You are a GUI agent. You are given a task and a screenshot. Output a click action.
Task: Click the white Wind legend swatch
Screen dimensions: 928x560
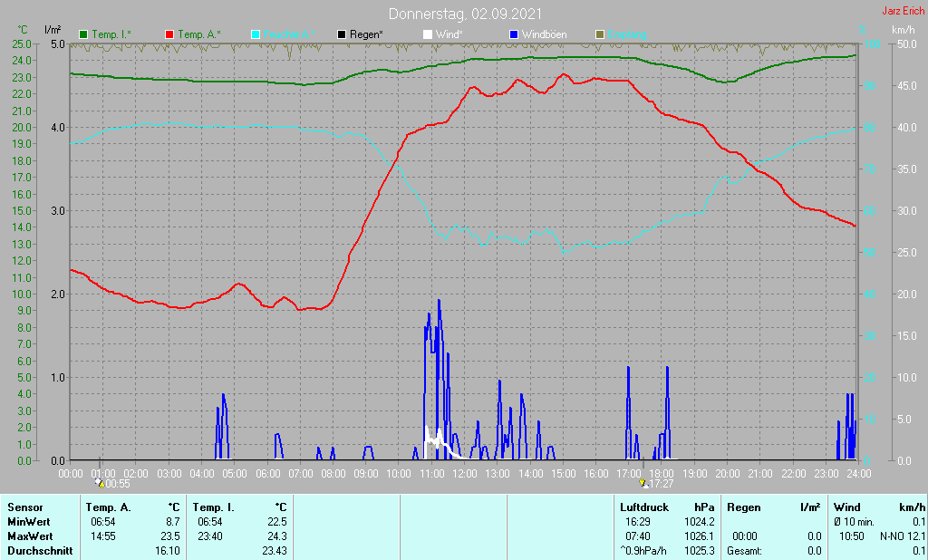click(x=428, y=34)
